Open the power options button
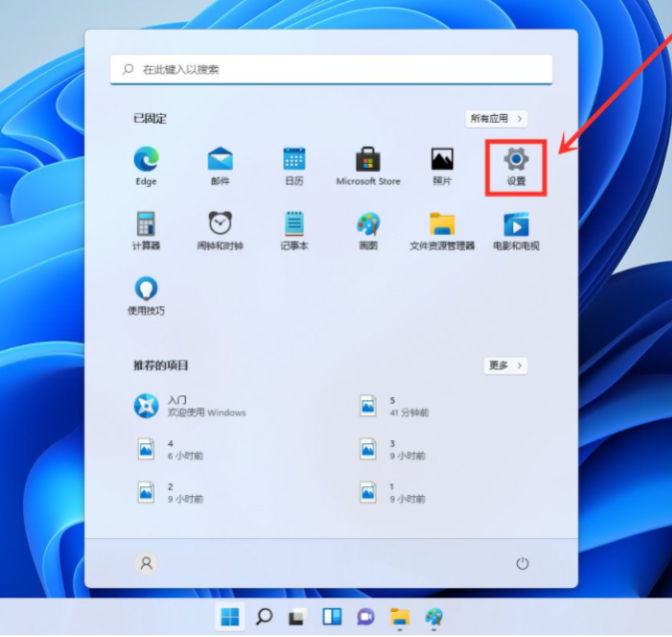This screenshot has height=637, width=672. pyautogui.click(x=522, y=563)
